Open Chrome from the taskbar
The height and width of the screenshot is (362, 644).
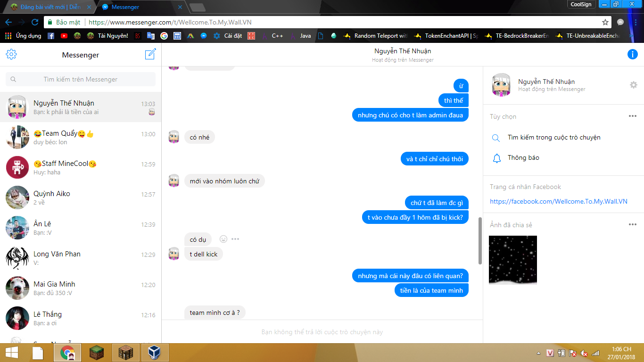coord(67,353)
